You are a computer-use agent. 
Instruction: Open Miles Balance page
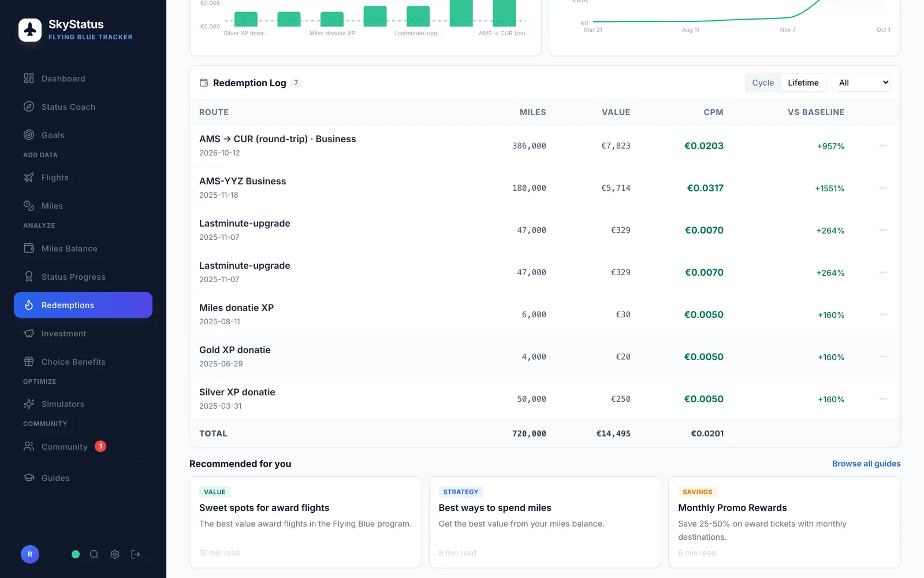point(83,249)
